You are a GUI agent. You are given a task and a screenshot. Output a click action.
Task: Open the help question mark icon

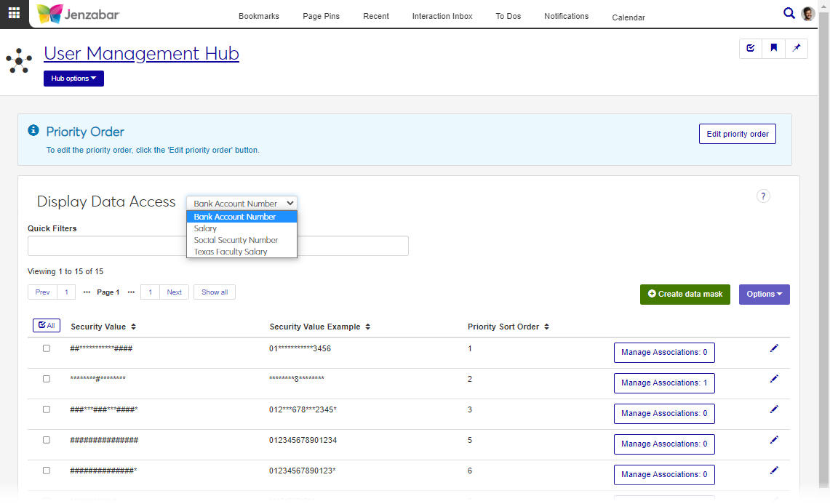pyautogui.click(x=763, y=196)
